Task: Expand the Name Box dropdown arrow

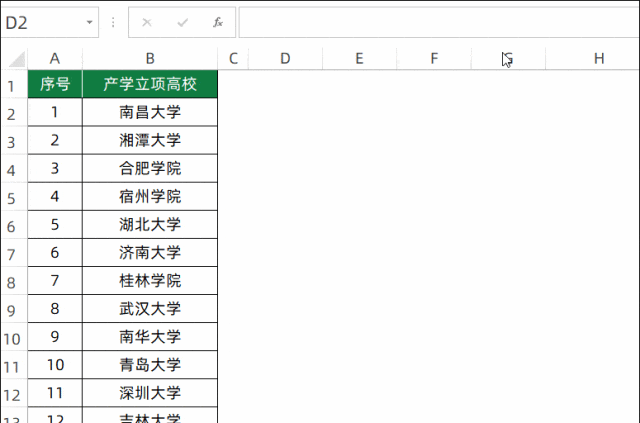Action: 89,22
